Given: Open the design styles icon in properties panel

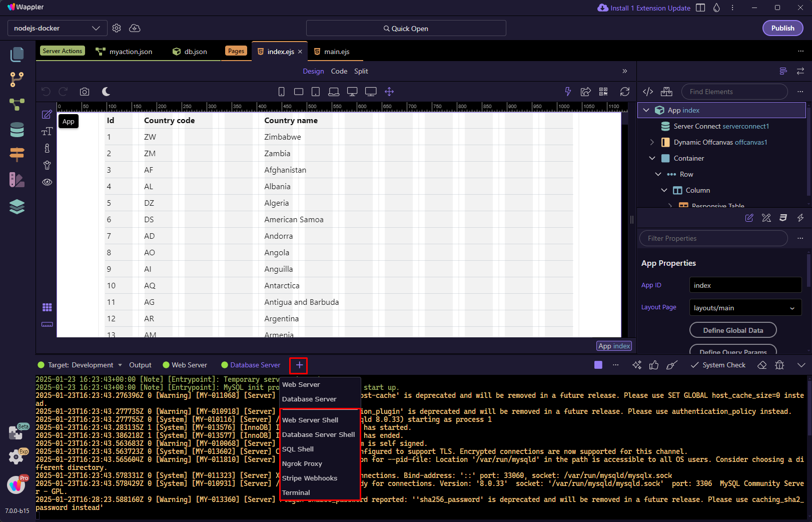Looking at the screenshot, I should pyautogui.click(x=766, y=218).
